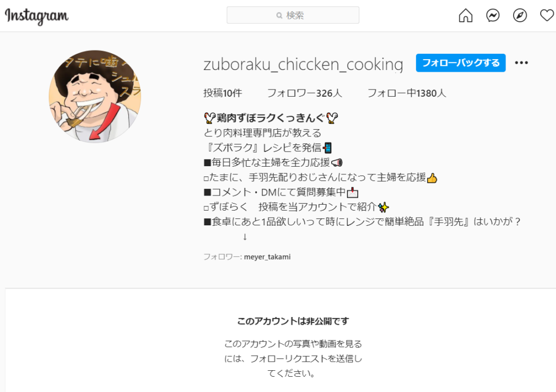This screenshot has height=392, width=556.
Task: Open the activity heart icon
Action: pyautogui.click(x=547, y=16)
